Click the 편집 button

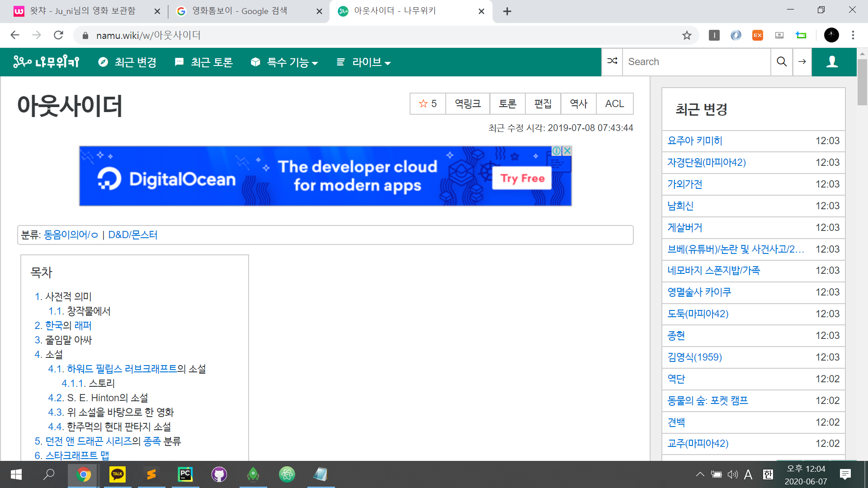click(543, 103)
